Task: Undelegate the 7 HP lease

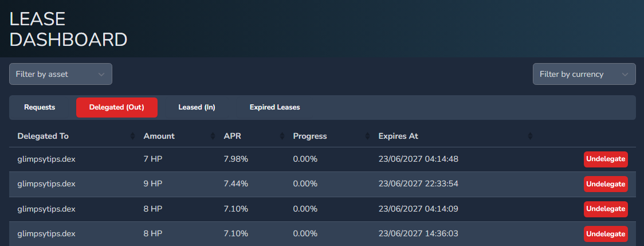Action: tap(606, 159)
